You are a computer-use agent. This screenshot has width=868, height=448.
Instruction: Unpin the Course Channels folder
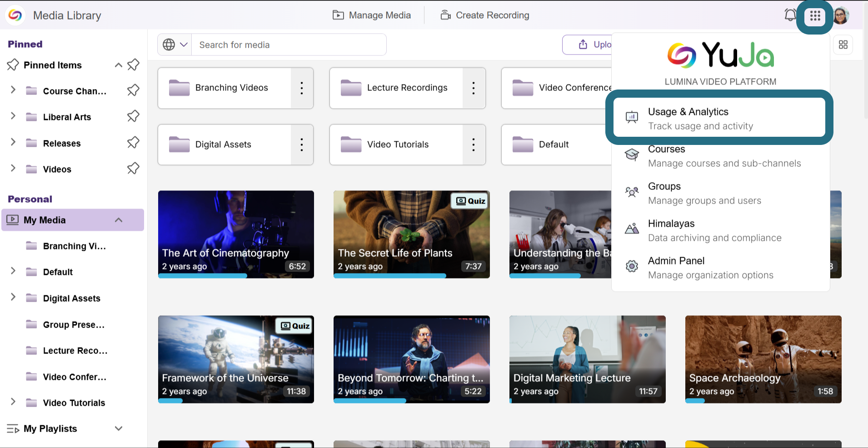pyautogui.click(x=133, y=91)
